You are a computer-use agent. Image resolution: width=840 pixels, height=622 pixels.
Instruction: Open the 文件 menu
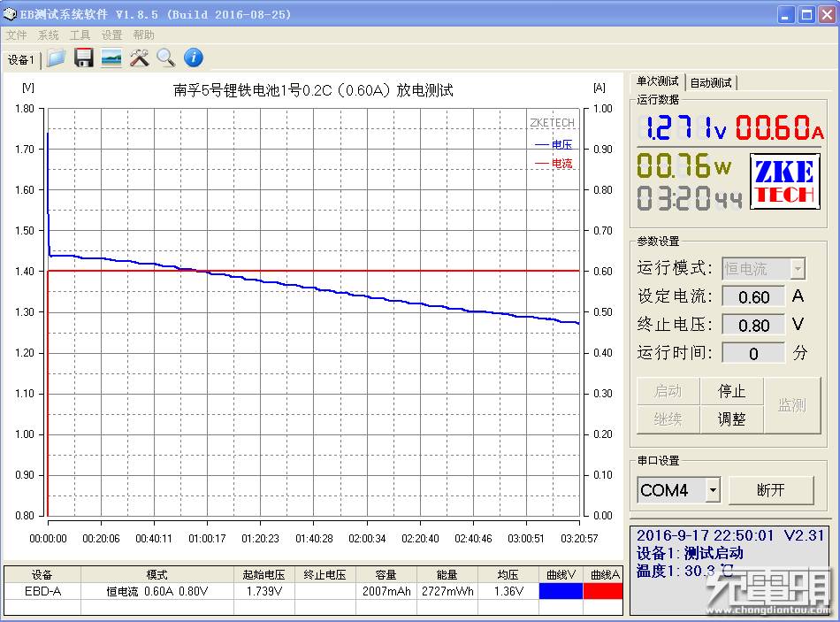pyautogui.click(x=17, y=35)
